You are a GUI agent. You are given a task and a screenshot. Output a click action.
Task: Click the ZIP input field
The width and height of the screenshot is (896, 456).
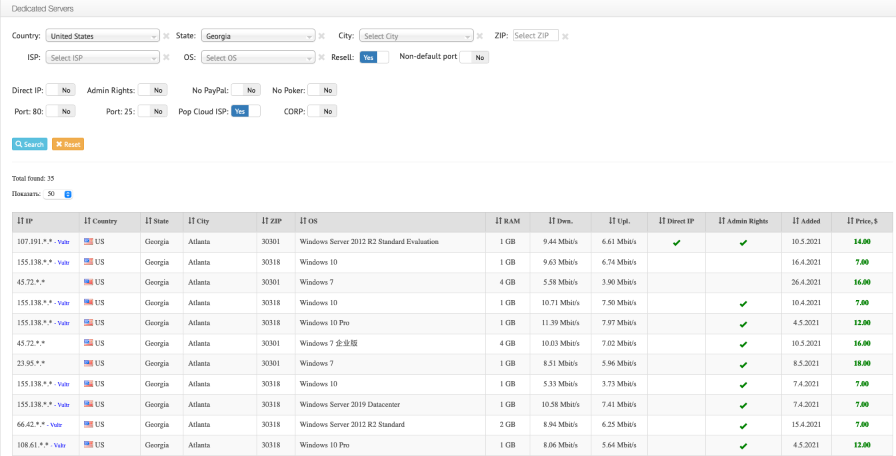click(x=535, y=35)
